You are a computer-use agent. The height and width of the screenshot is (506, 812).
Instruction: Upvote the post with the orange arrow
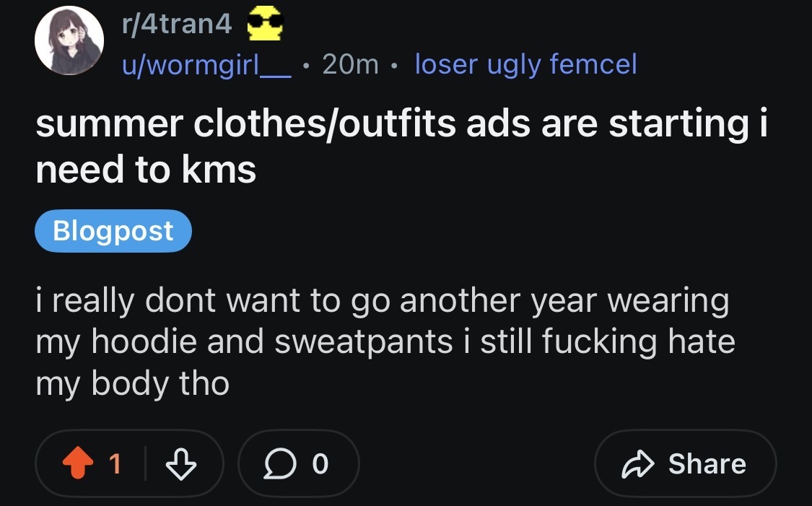pyautogui.click(x=78, y=464)
